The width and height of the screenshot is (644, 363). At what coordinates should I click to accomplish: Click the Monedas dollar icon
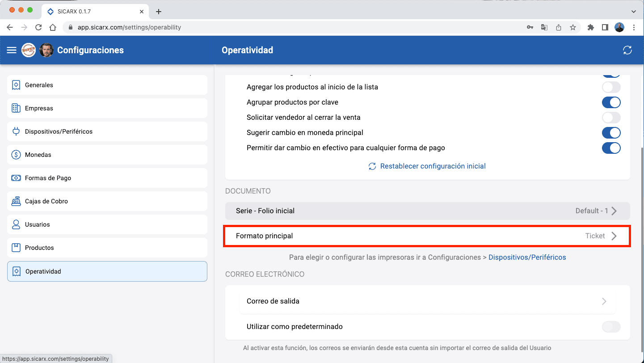click(x=16, y=155)
